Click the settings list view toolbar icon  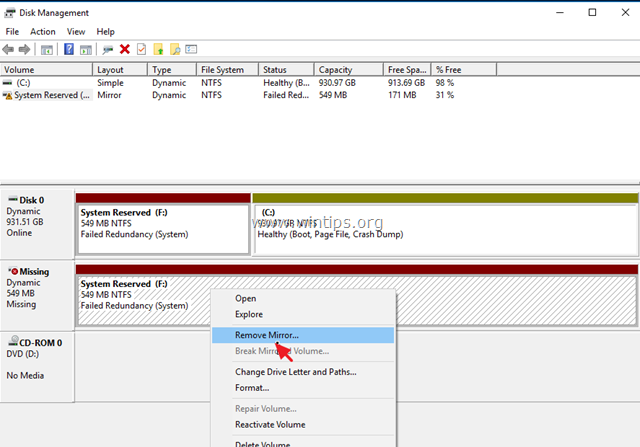(191, 49)
